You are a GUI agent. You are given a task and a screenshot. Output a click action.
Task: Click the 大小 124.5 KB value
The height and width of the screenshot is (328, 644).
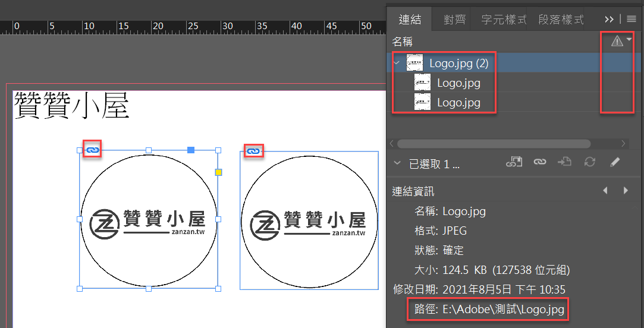507,270
